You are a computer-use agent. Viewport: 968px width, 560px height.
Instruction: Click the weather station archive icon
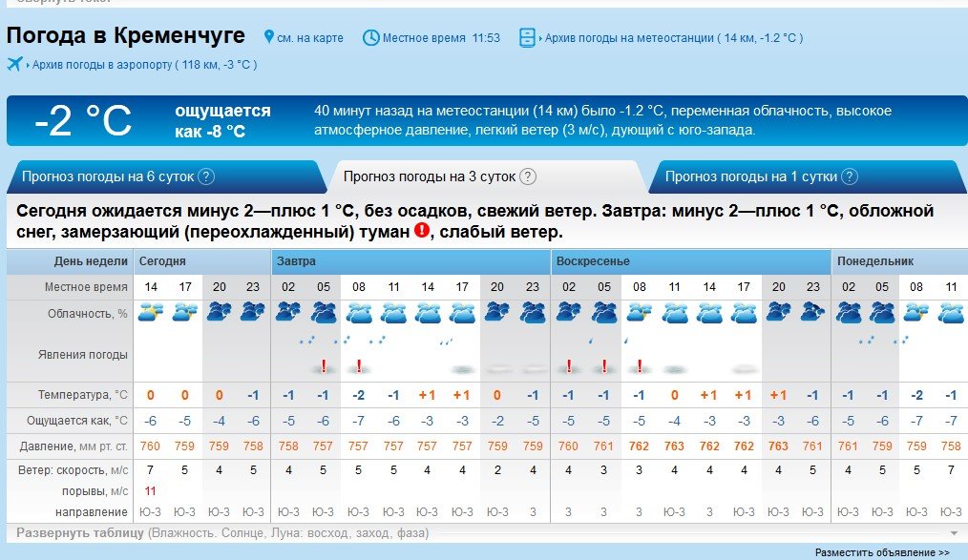[x=527, y=38]
